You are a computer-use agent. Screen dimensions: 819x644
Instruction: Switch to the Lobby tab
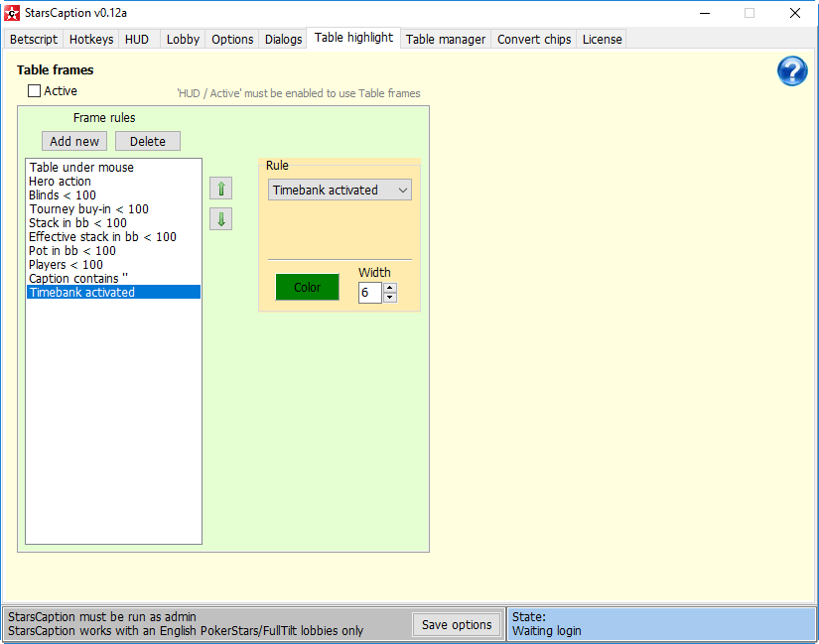[x=183, y=39]
